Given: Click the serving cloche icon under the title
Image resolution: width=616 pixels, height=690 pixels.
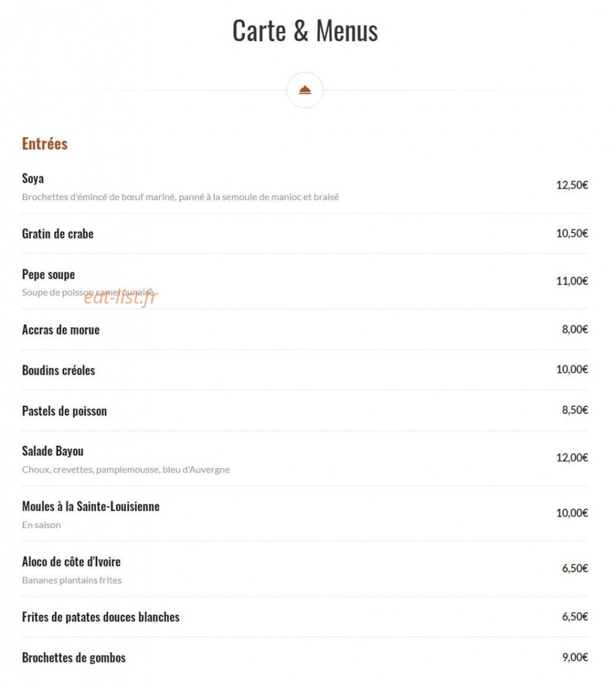Looking at the screenshot, I should [305, 90].
